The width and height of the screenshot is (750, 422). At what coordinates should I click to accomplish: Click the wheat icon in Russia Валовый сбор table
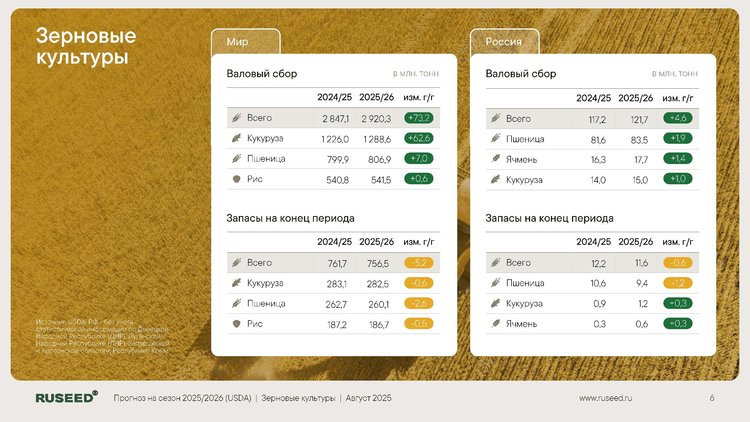coord(494,139)
